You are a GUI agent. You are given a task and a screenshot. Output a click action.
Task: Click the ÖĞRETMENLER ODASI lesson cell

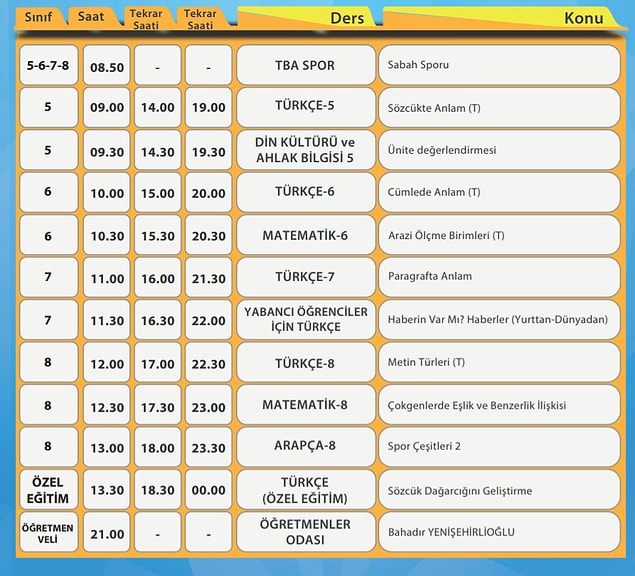pyautogui.click(x=306, y=532)
